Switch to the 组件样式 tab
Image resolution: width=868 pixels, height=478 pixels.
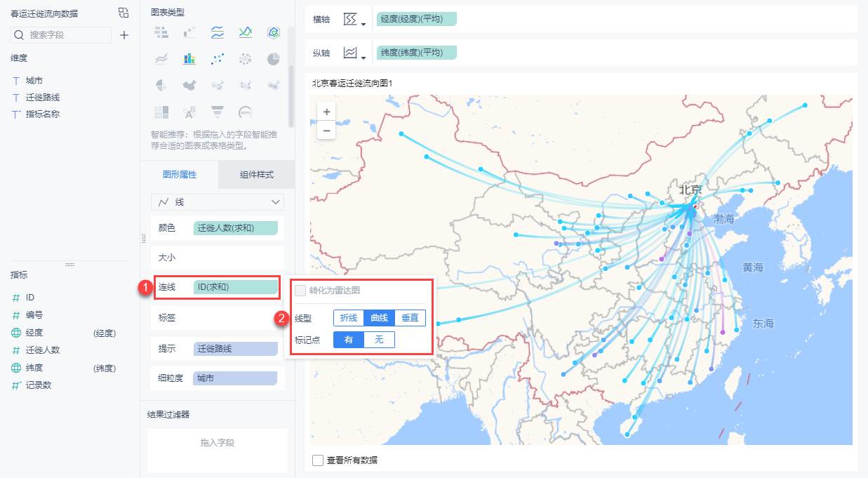tap(256, 175)
